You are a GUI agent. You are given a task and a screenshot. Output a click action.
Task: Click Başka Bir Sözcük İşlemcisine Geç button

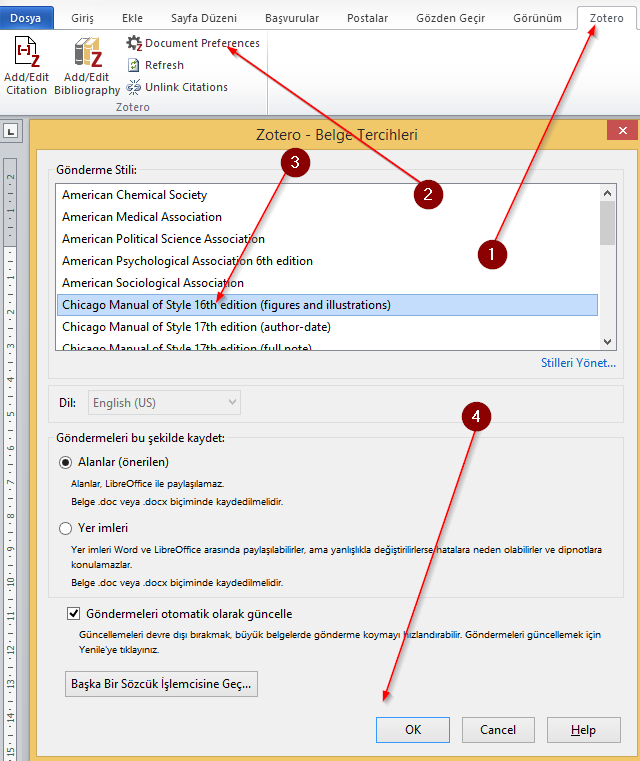161,684
